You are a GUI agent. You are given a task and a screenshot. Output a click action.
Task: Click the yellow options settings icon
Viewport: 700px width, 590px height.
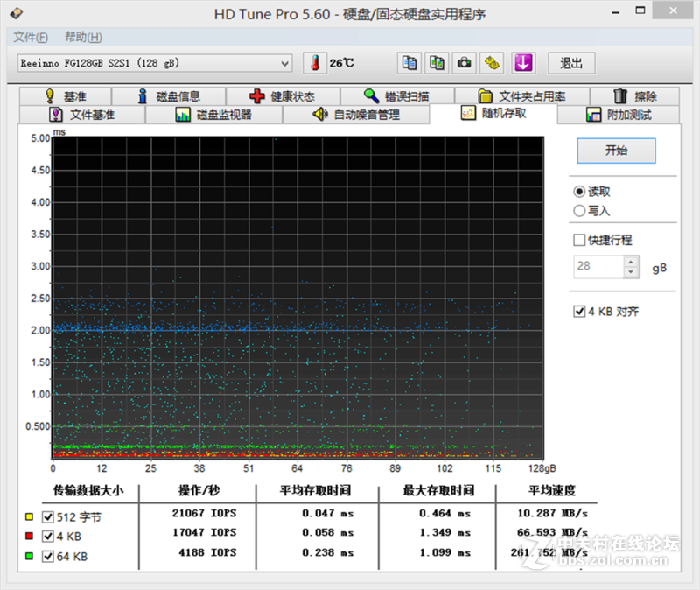pyautogui.click(x=493, y=63)
